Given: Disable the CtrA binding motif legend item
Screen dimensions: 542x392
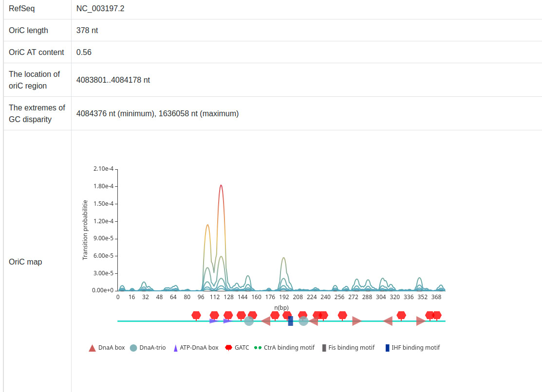Looking at the screenshot, I should (x=284, y=348).
